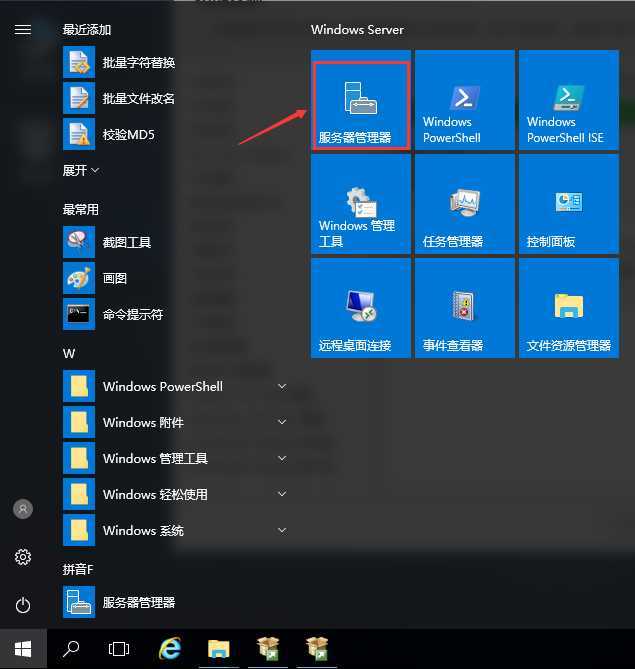Screen dimensions: 635x669
Task: Open the settings gear icon
Action: pos(23,557)
